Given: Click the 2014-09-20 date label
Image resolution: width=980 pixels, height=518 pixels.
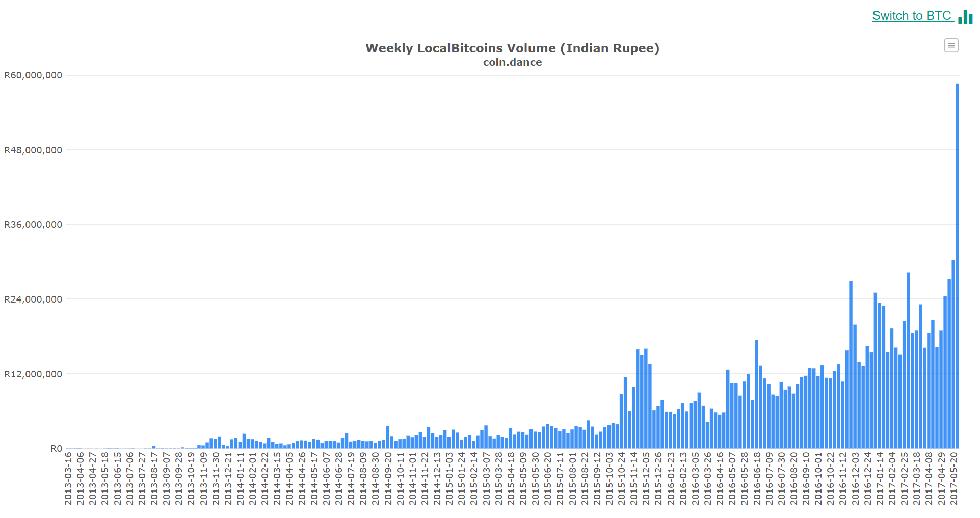Looking at the screenshot, I should 388,479.
